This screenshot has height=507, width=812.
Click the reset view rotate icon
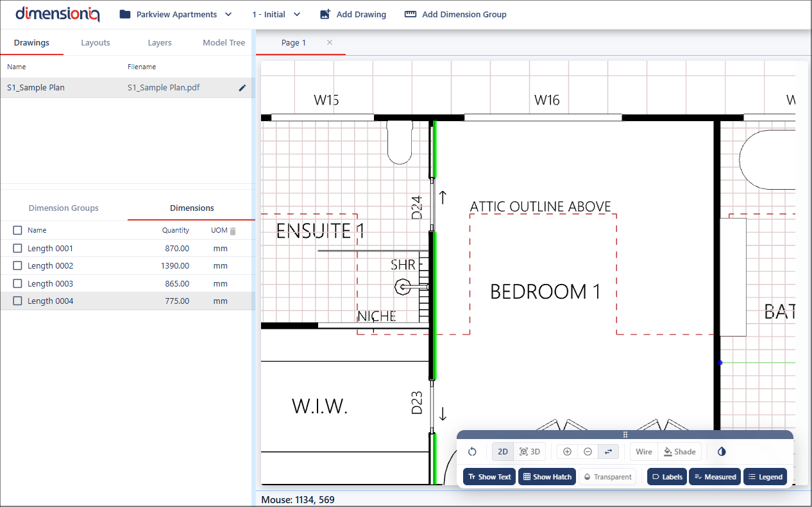[472, 452]
